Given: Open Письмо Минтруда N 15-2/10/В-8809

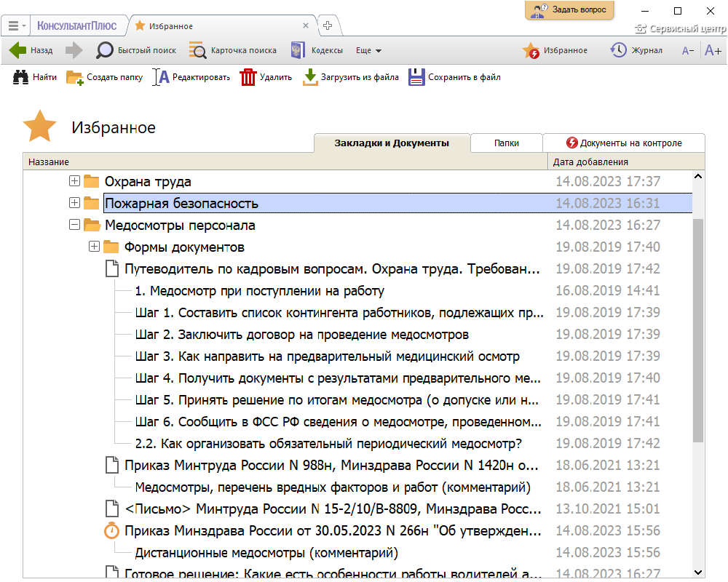Looking at the screenshot, I should [333, 509].
